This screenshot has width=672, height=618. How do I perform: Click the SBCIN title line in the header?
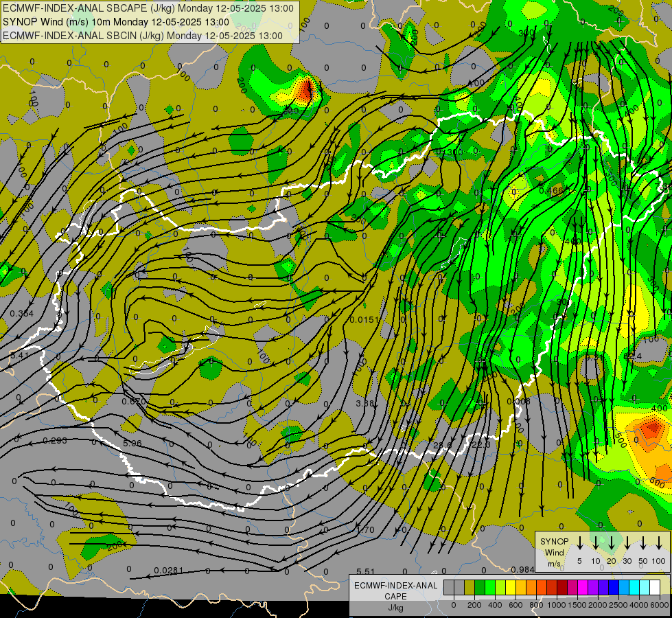(x=143, y=36)
